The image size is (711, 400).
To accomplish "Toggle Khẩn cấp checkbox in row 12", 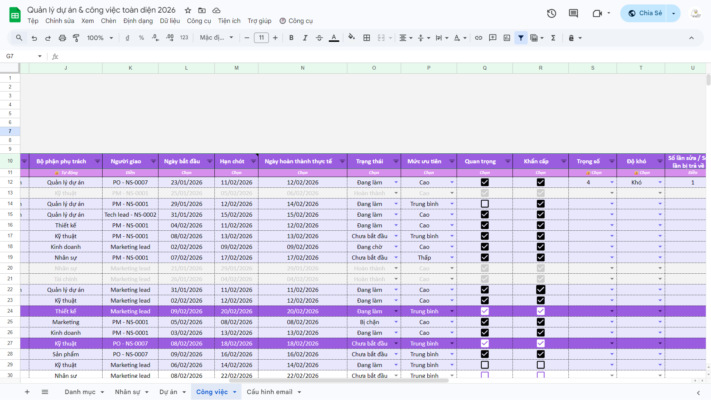I will [x=541, y=183].
